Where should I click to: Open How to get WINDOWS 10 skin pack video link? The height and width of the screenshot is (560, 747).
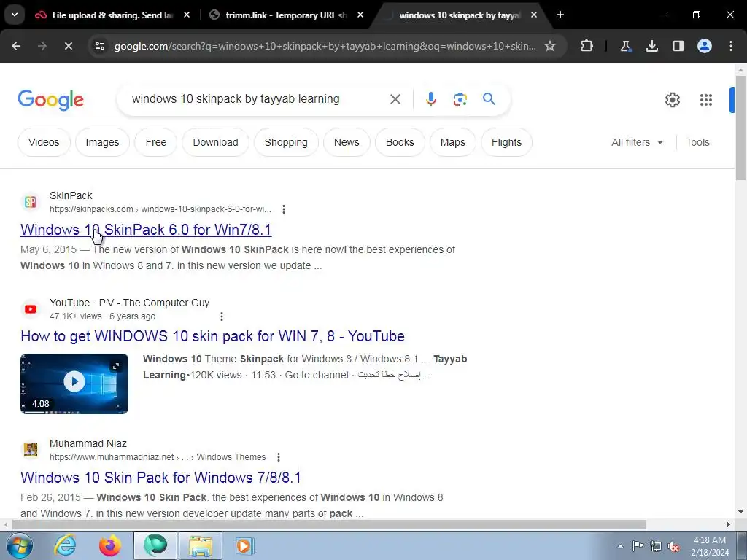coord(212,336)
